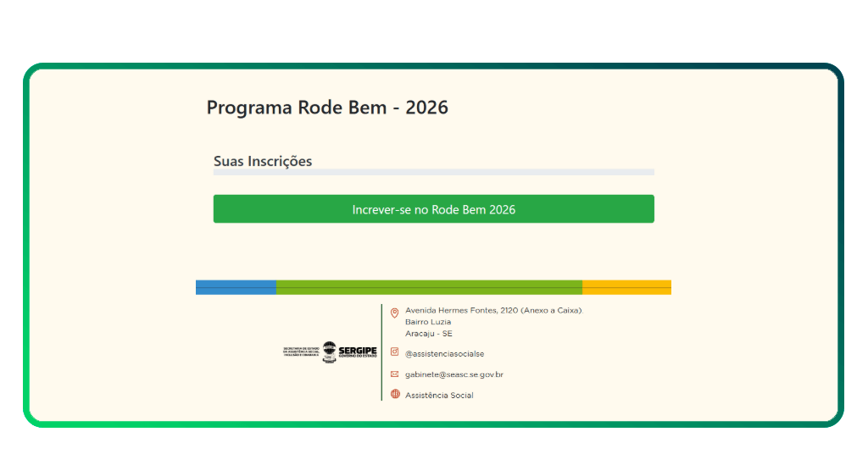Open the @assistenciasocialse Instagram link
Screen dimensions: 868x454
444,354
